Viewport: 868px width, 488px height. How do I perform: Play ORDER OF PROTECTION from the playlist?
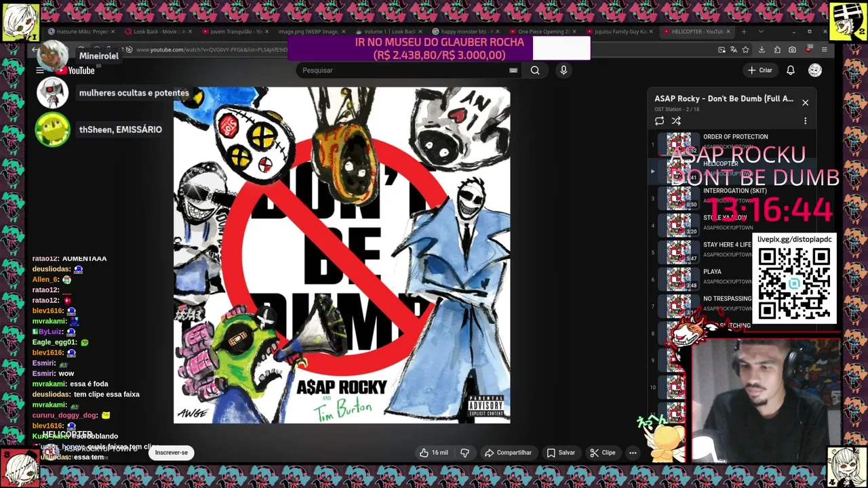click(732, 144)
